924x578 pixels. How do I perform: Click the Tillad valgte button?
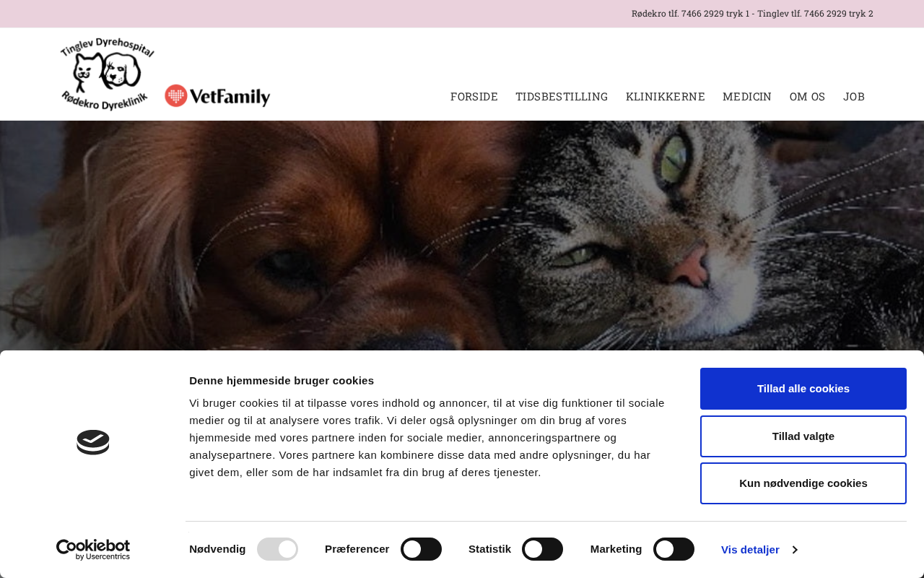pyautogui.click(x=803, y=436)
